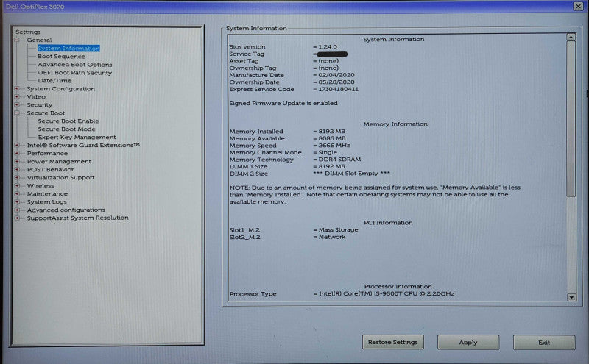This screenshot has height=364, width=589.
Task: Select the POST Behavior label
Action: [50, 170]
